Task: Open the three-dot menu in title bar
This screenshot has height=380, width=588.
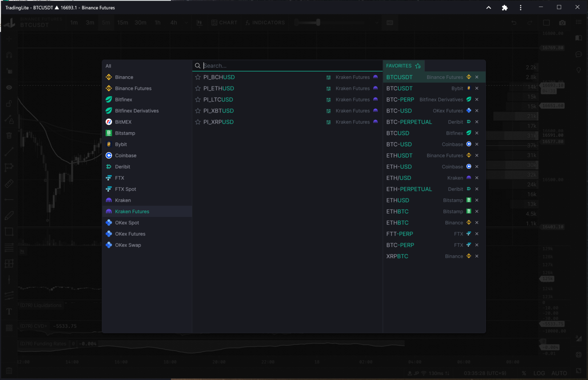Action: (x=520, y=8)
